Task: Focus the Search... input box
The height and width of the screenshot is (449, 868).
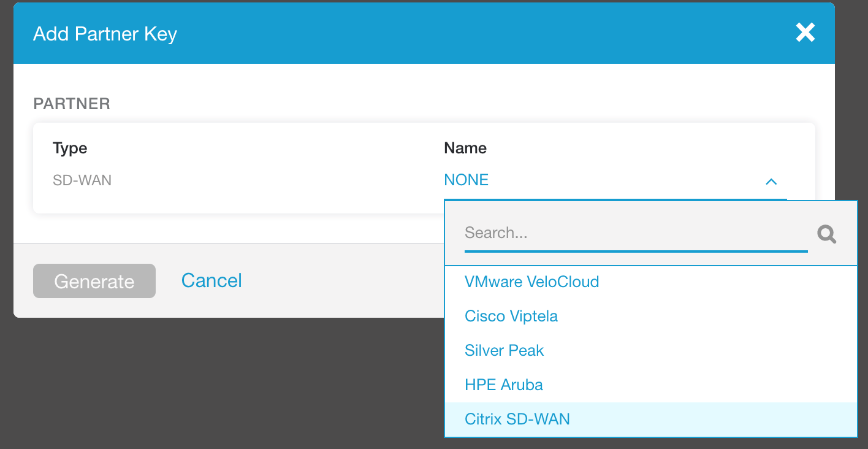Action: pos(636,233)
